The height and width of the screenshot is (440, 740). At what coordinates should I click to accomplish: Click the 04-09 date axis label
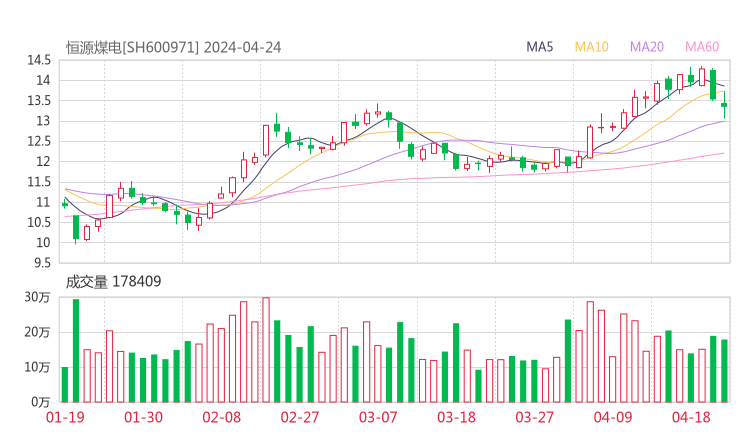(613, 417)
